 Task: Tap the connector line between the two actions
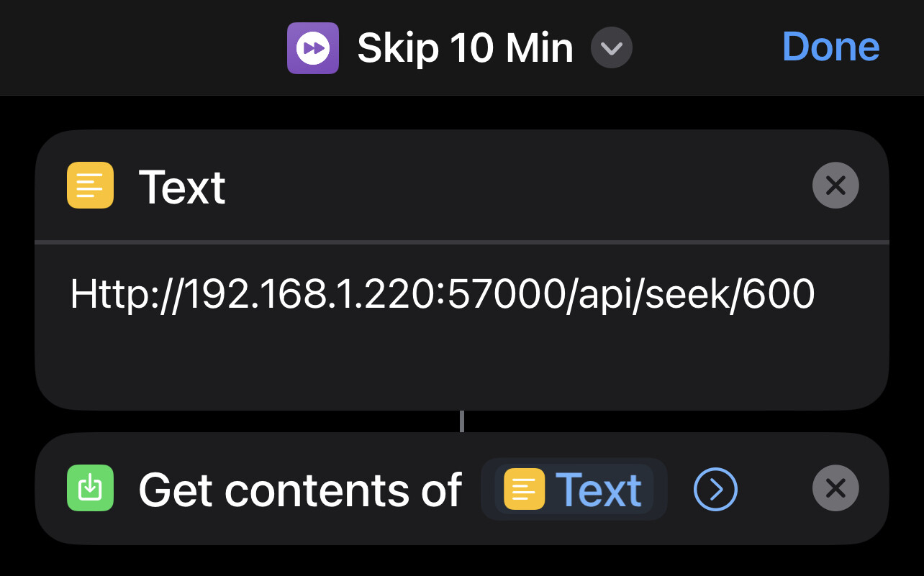tap(461, 421)
